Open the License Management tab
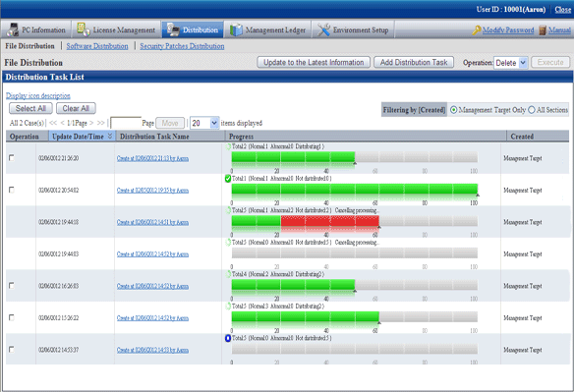The height and width of the screenshot is (392, 574). click(116, 29)
